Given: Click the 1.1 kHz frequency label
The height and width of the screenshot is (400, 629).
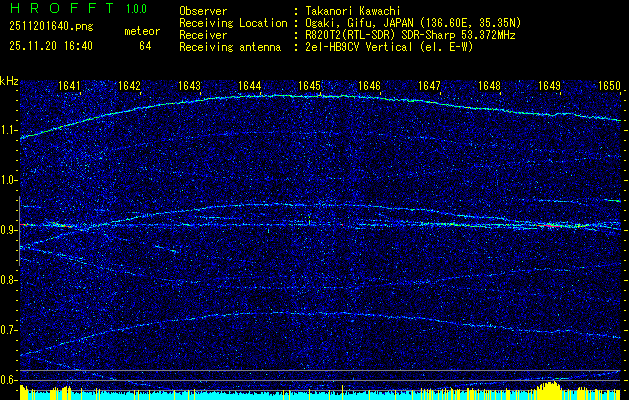Looking at the screenshot, I should click(x=9, y=130).
